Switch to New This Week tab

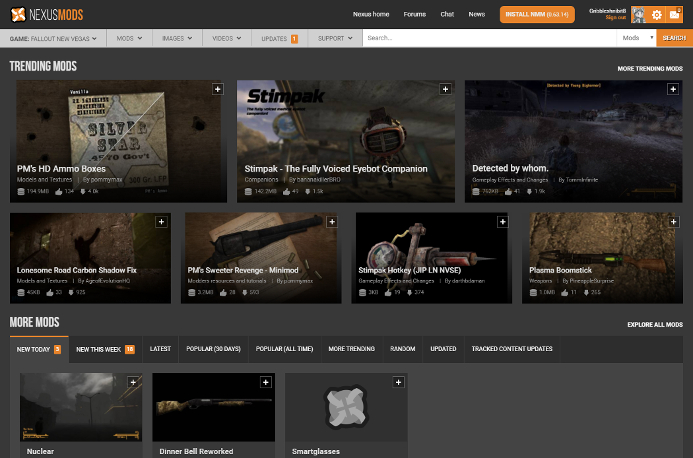(x=105, y=349)
